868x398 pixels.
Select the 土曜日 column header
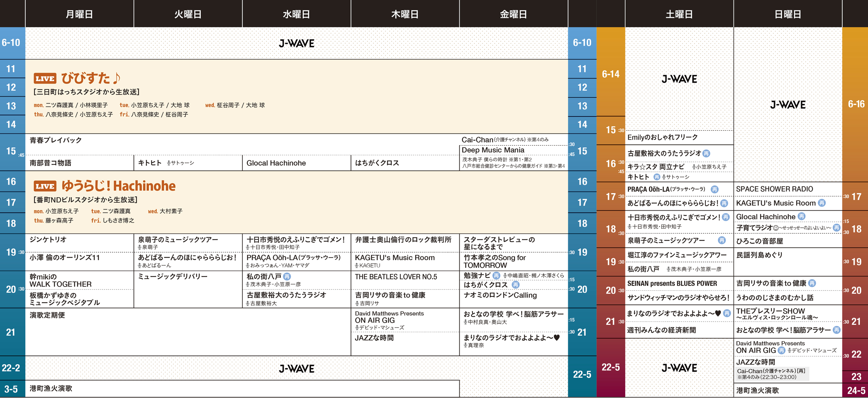pos(679,14)
